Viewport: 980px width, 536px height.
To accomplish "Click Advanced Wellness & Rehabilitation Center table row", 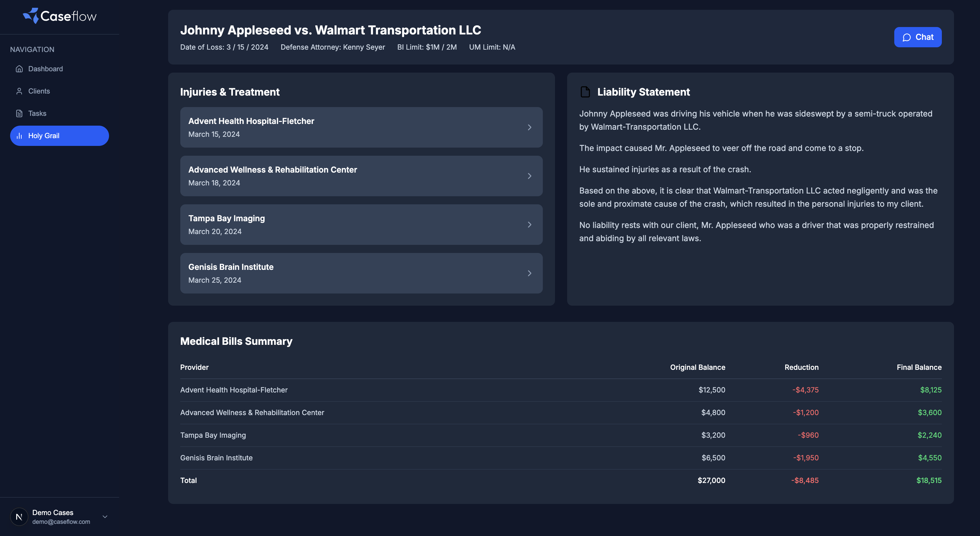I will pos(561,413).
